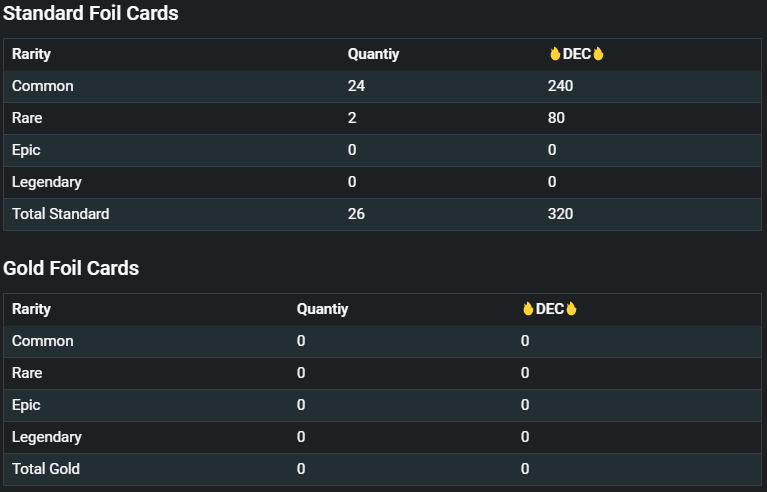Viewport: 767px width, 492px height.
Task: Select the Rare label in Gold Foil table
Action: coord(27,373)
